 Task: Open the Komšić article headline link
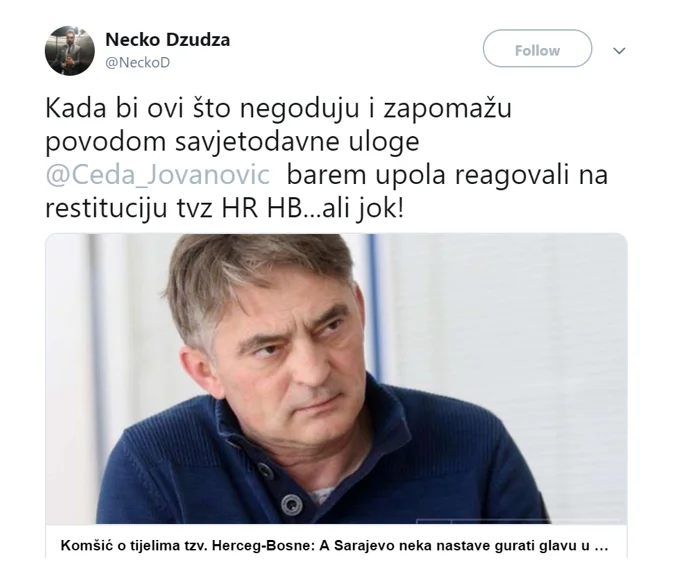tap(334, 546)
